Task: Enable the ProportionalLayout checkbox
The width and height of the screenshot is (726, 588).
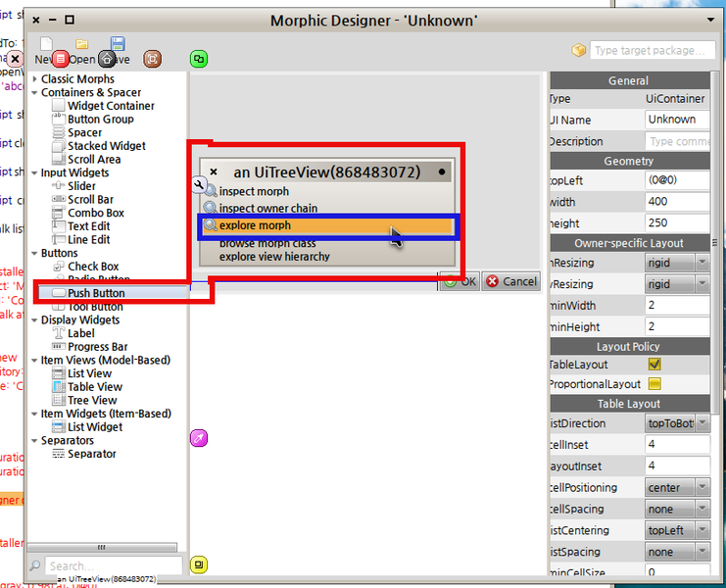Action: pos(654,384)
